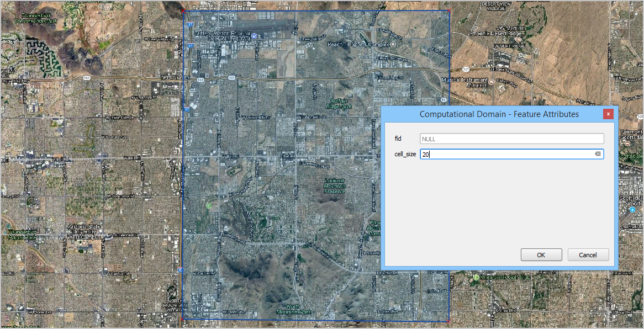
Task: Click the Stonecreek Golf Club marker icon
Action: click(x=476, y=277)
